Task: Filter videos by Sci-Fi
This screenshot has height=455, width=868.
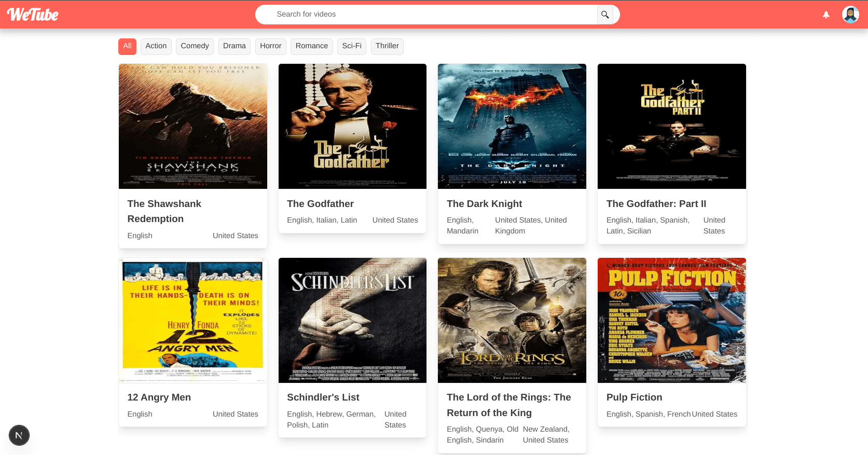Action: point(352,46)
